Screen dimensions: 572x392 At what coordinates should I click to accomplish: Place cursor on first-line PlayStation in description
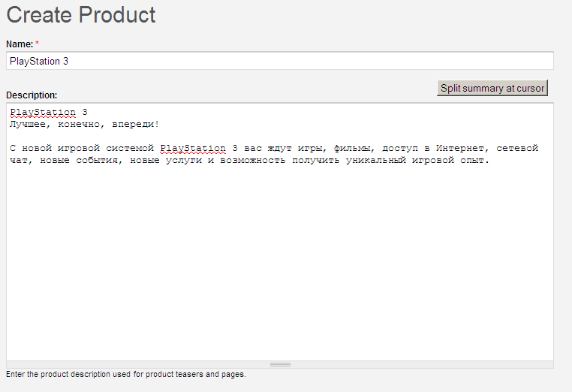click(x=43, y=112)
